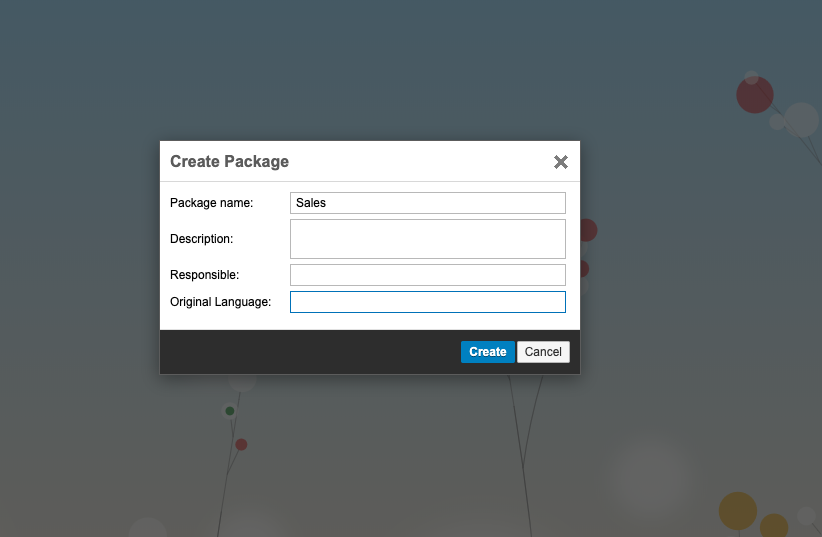Screen dimensions: 822x537
Task: Click into the Responsible input field
Action: pyautogui.click(x=428, y=275)
